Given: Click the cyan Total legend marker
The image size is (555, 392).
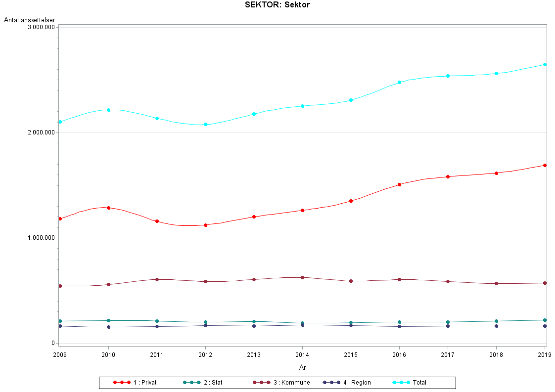Looking at the screenshot, I should tap(401, 383).
